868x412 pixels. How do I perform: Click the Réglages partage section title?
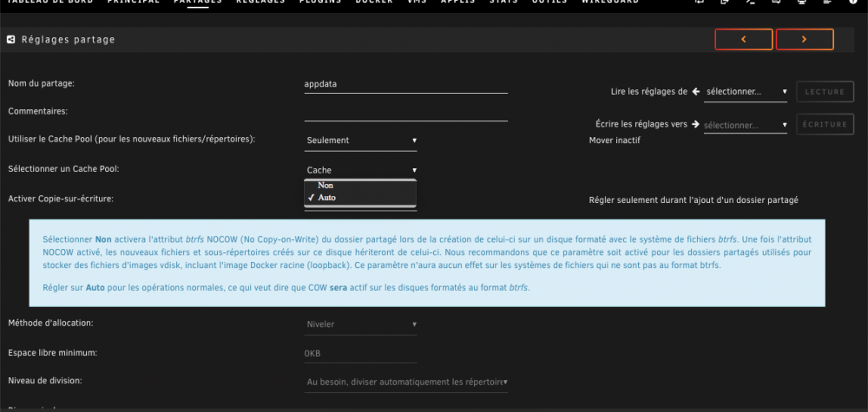[68, 40]
